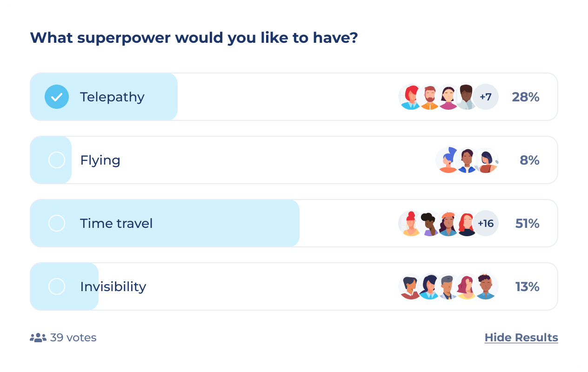
Task: Select the Time travel radio button
Action: pyautogui.click(x=57, y=223)
